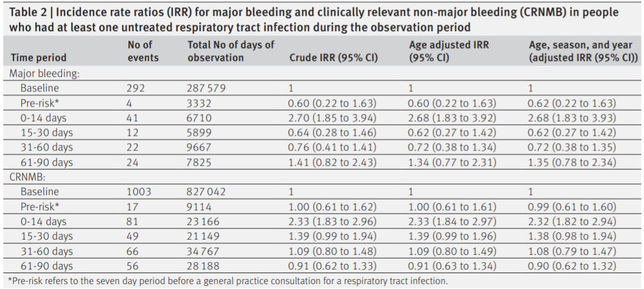Click the Pre-risk footnote text below table
This screenshot has height=289, width=644.
point(228,280)
